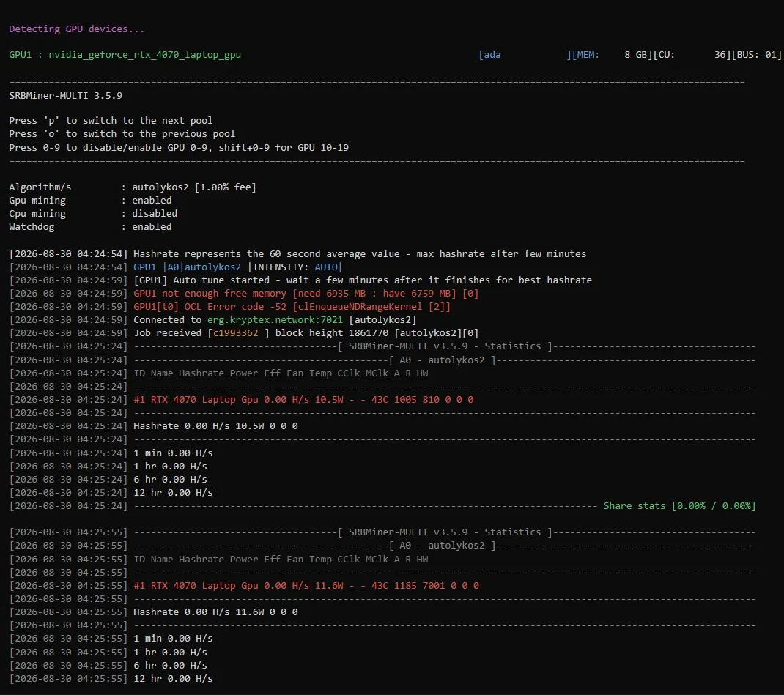Click the '12 hr 0.00 H/s' line at 04:25:24

click(173, 493)
